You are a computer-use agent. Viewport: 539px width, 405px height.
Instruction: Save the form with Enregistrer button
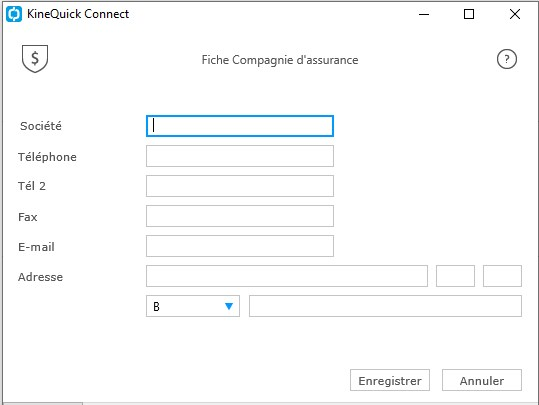point(390,380)
